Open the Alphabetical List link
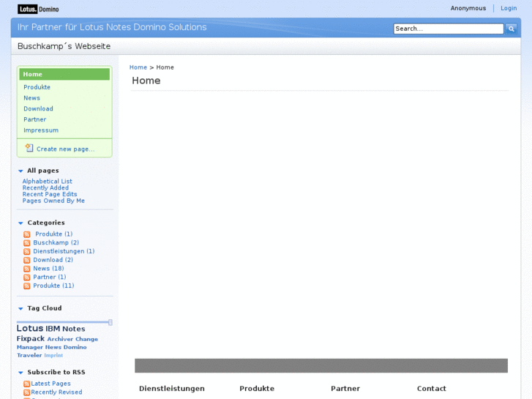Screen dimensions: 532x399 47,182
